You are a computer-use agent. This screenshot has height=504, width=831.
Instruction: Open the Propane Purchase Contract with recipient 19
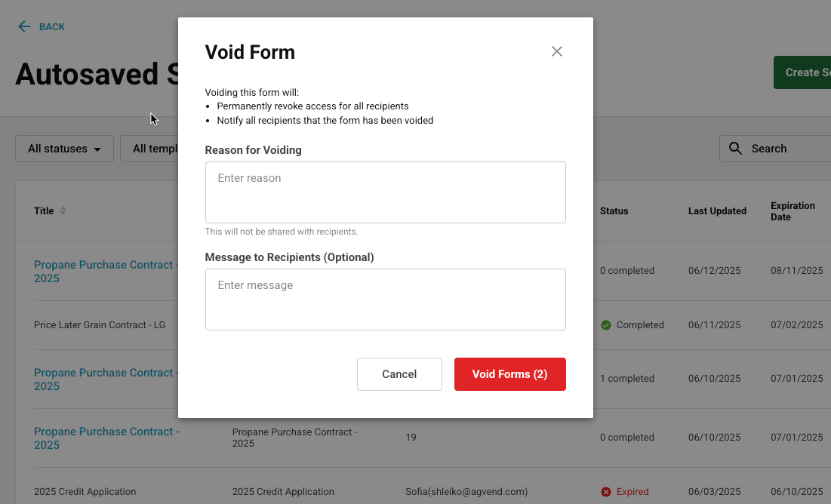pos(106,438)
